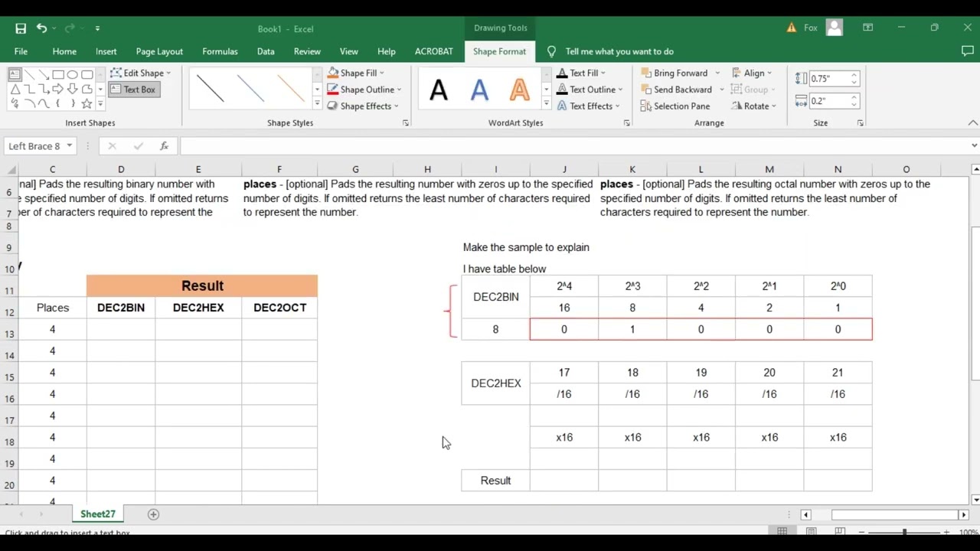Click the Name Box showing Left Brace 8
The image size is (980, 551).
[34, 145]
